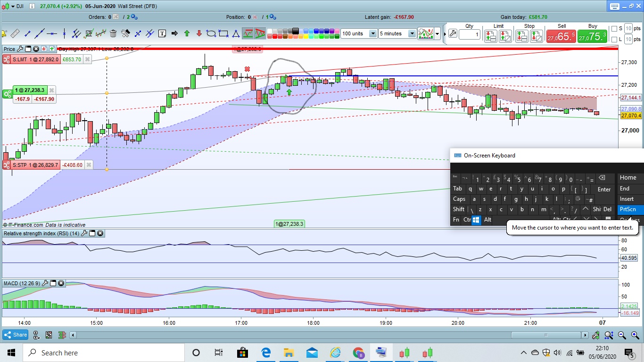Open Orders settings gear icon

[134, 17]
